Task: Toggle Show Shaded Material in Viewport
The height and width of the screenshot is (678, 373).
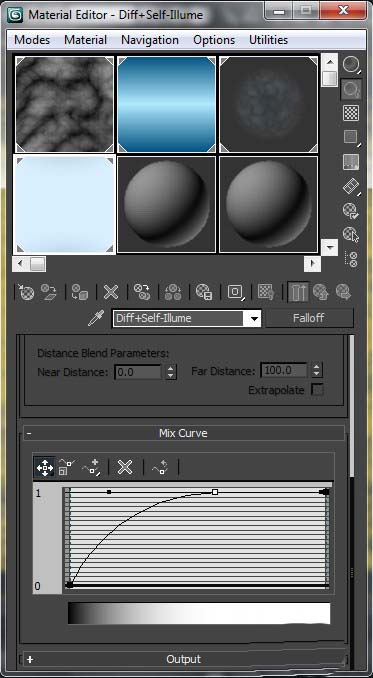Action: tap(266, 293)
